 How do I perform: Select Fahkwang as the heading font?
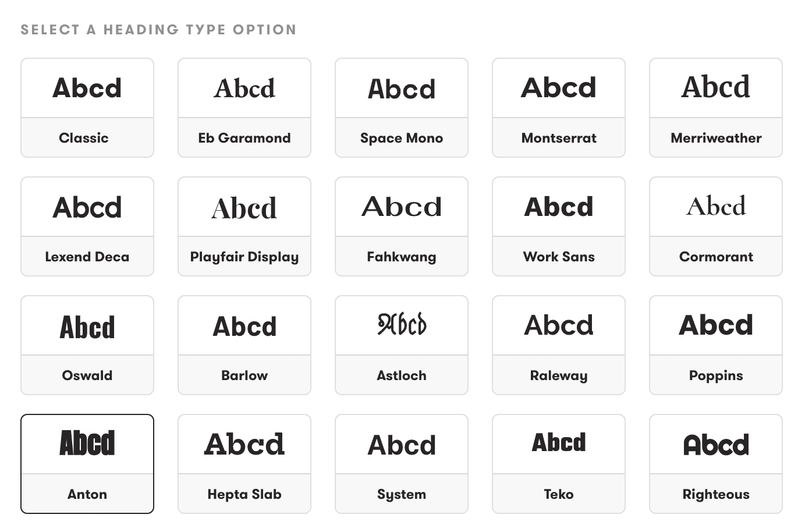tap(402, 226)
